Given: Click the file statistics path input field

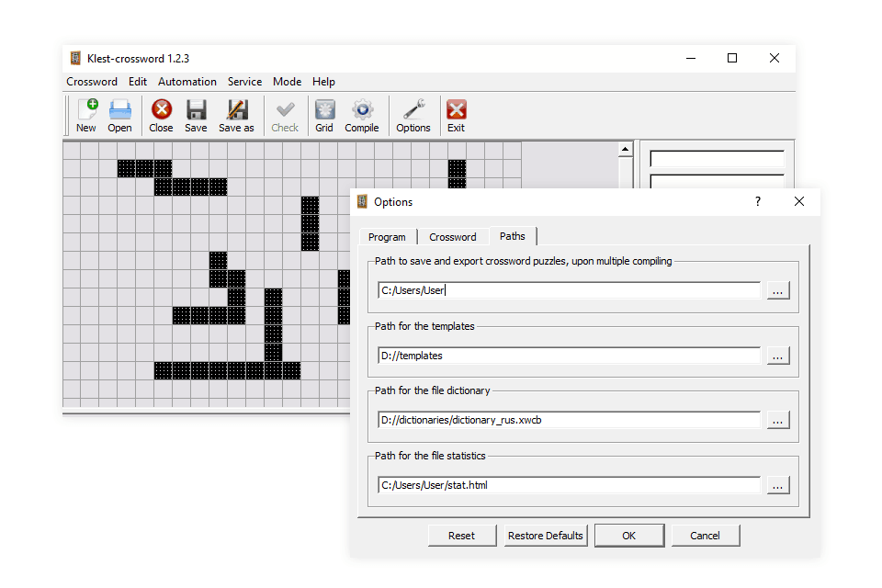Looking at the screenshot, I should click(x=569, y=485).
